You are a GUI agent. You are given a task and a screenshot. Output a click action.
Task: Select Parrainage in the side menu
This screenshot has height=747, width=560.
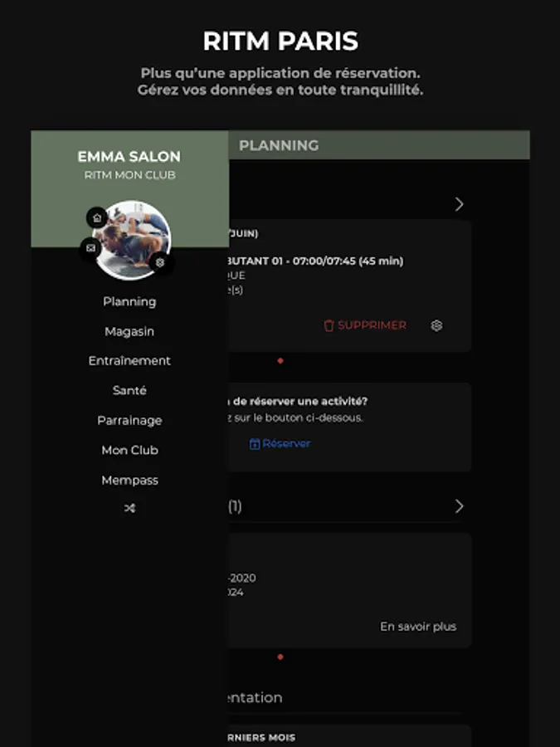129,420
